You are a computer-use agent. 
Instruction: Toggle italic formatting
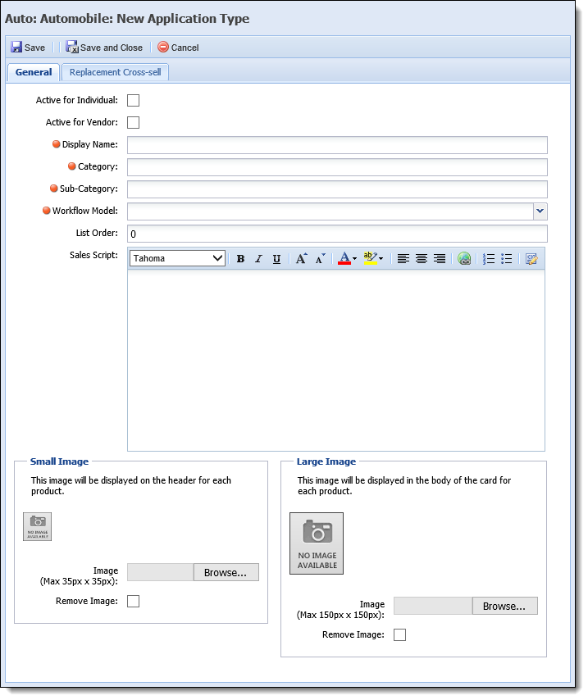[258, 258]
